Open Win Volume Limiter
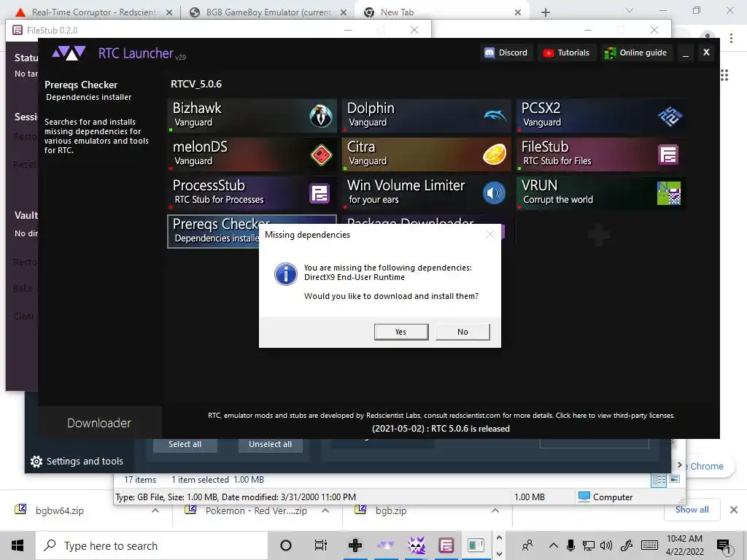Screen dimensions: 747x560 (x=426, y=192)
